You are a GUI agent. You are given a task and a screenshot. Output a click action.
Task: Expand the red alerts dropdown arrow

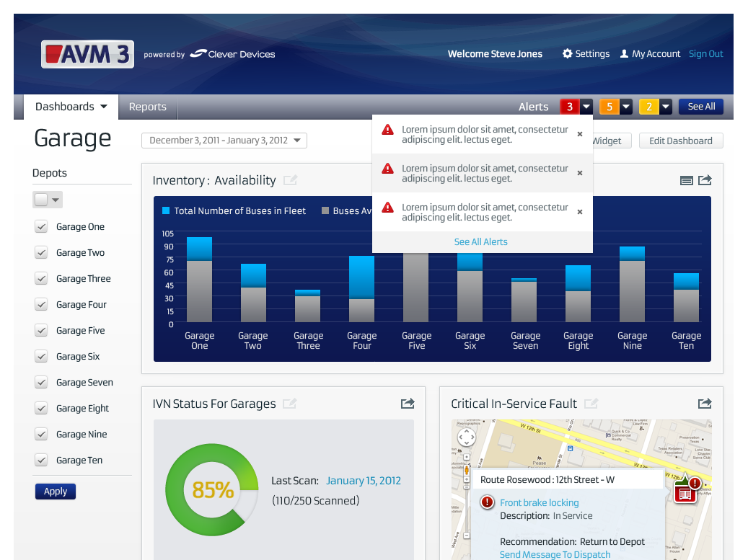click(x=586, y=107)
